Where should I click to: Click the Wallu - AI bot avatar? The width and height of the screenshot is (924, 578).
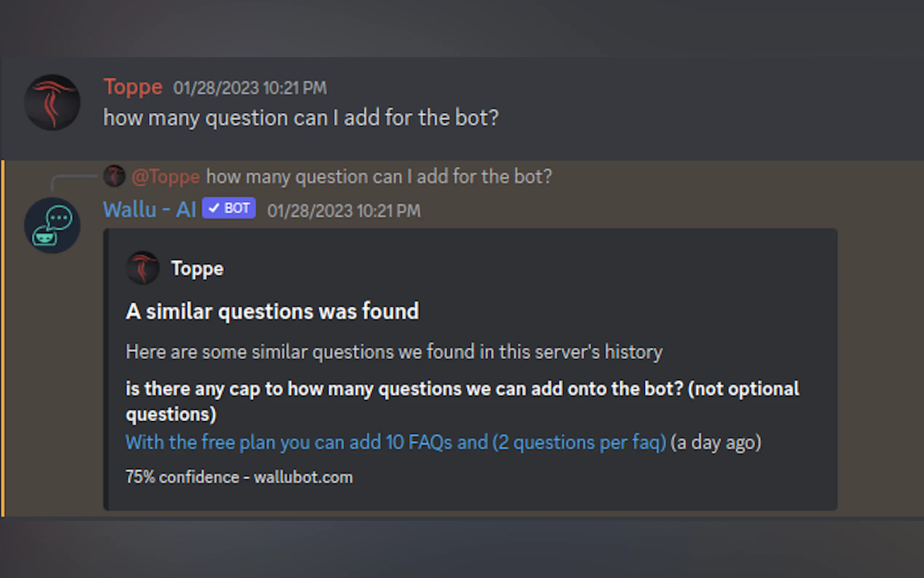tap(52, 226)
